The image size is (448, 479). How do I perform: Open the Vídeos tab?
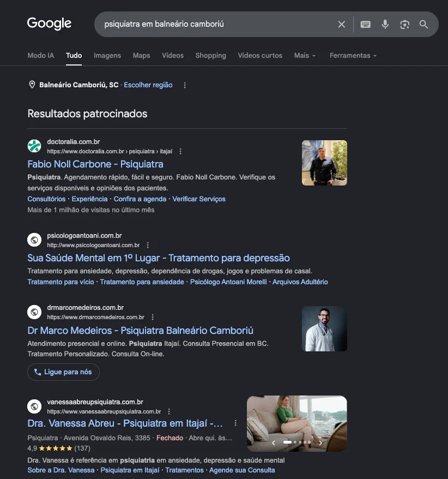coord(173,56)
